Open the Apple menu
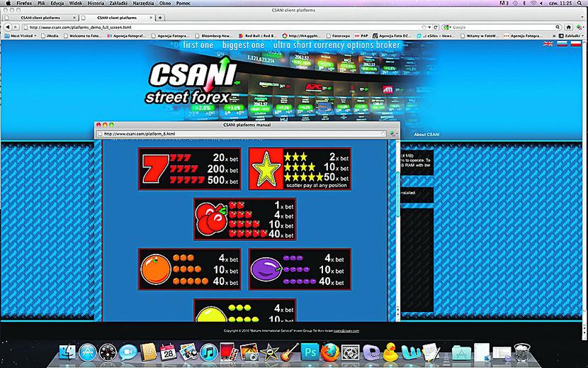Screen dimensions: 588x368 click(x=9, y=3)
